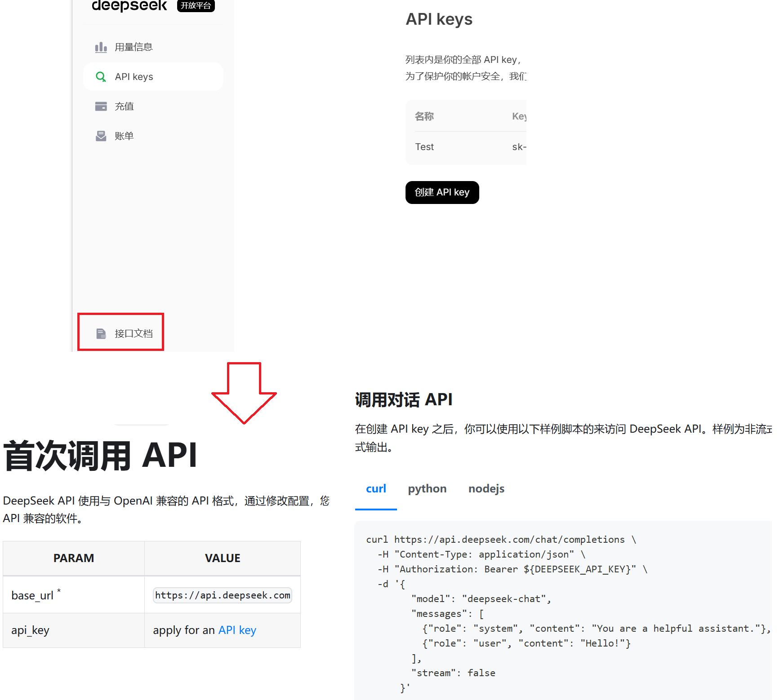Click the recharge card icon
This screenshot has width=780, height=700.
[101, 106]
